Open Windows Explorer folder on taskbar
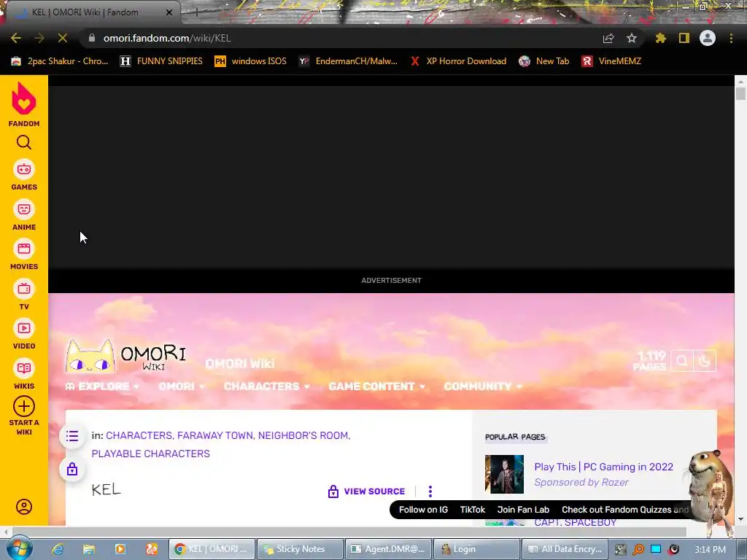 point(89,549)
